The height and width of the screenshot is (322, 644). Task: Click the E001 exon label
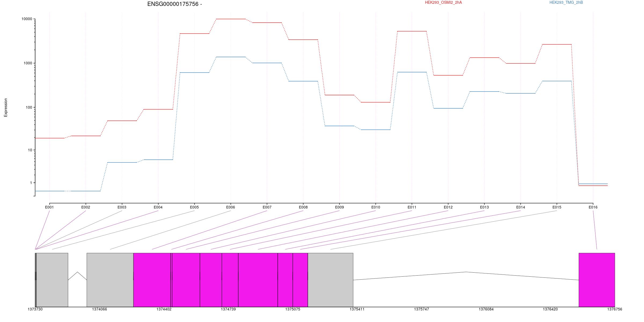pyautogui.click(x=49, y=207)
